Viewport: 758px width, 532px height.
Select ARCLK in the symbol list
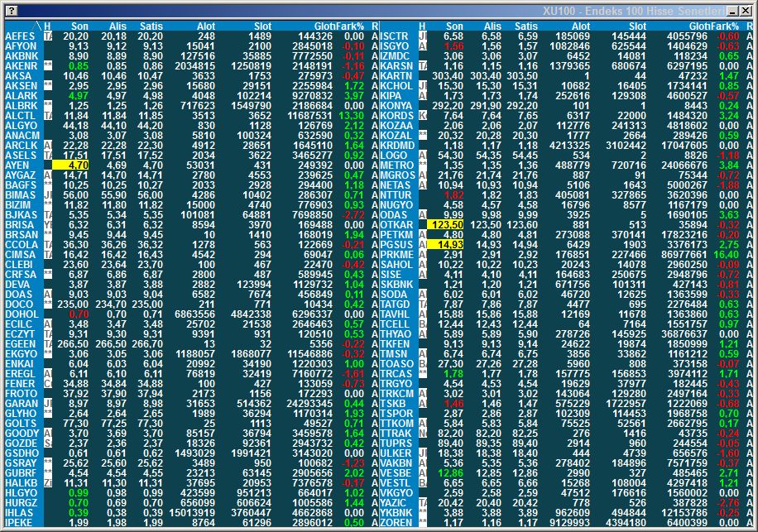click(x=21, y=146)
